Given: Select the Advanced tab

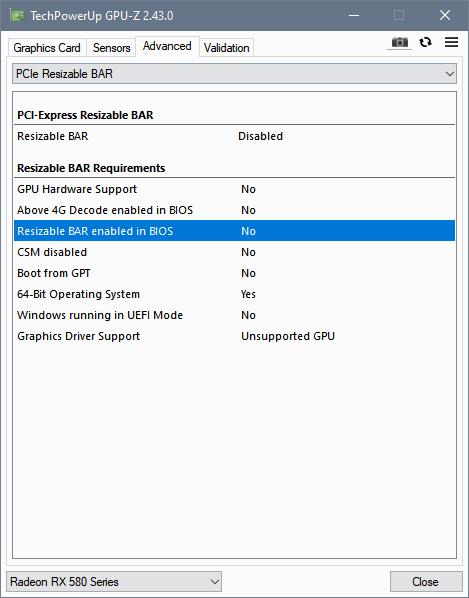Looking at the screenshot, I should pyautogui.click(x=167, y=46).
